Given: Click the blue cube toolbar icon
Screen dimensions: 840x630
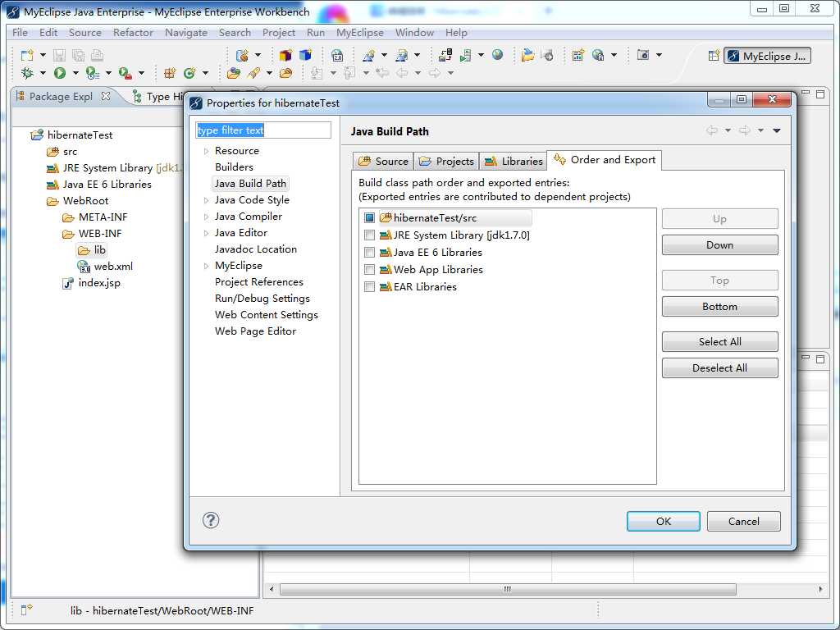Looking at the screenshot, I should [305, 55].
